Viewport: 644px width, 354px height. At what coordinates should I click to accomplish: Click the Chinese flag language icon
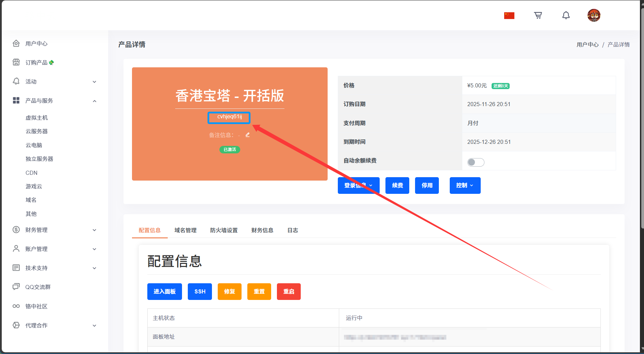(x=509, y=16)
